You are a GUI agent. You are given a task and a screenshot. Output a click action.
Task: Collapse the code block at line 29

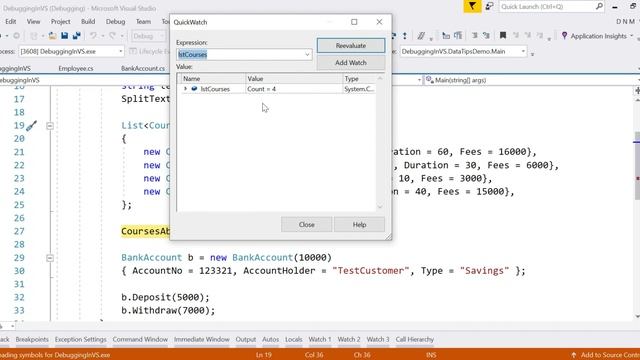50,258
